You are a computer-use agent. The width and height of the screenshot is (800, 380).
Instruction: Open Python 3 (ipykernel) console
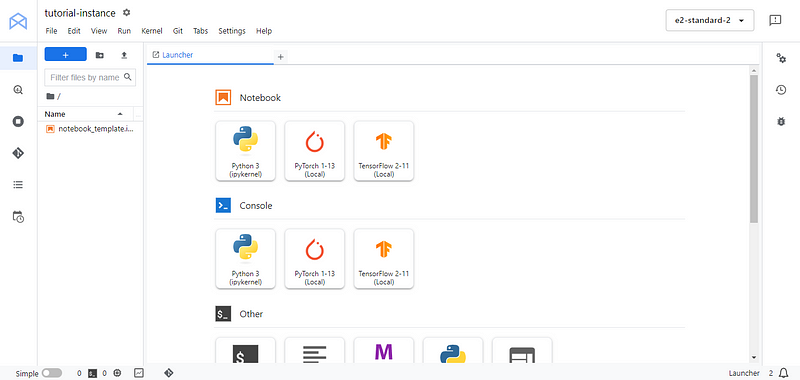(246, 259)
